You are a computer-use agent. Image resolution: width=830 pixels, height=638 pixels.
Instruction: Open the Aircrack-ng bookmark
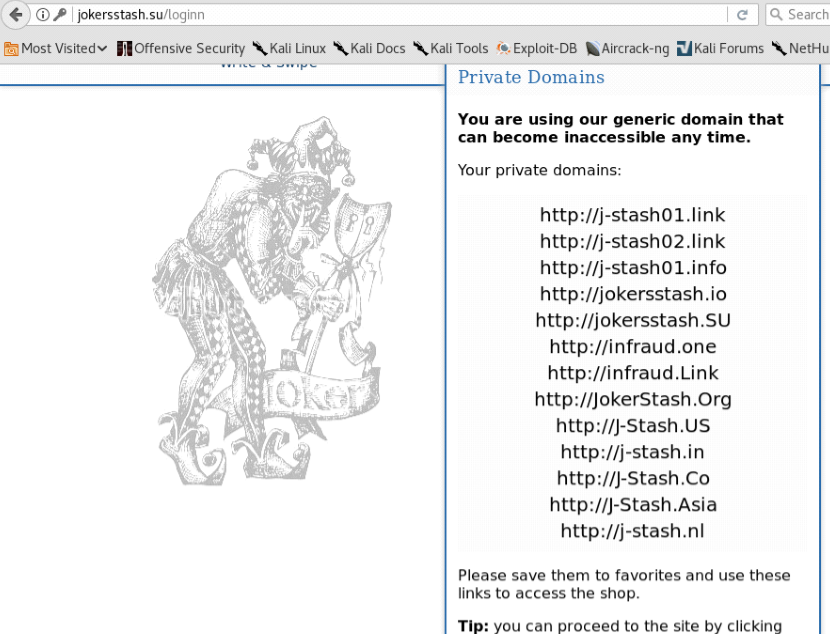pos(627,49)
